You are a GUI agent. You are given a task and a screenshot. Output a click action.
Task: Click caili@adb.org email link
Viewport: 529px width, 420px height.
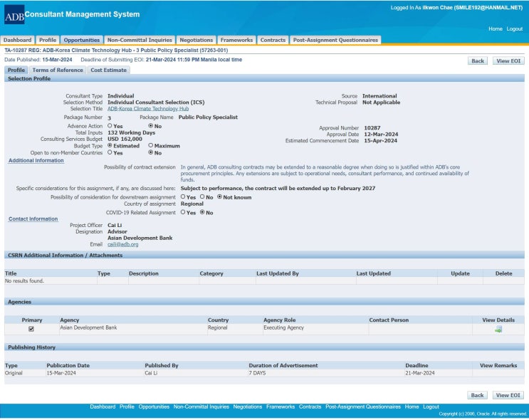(x=122, y=244)
